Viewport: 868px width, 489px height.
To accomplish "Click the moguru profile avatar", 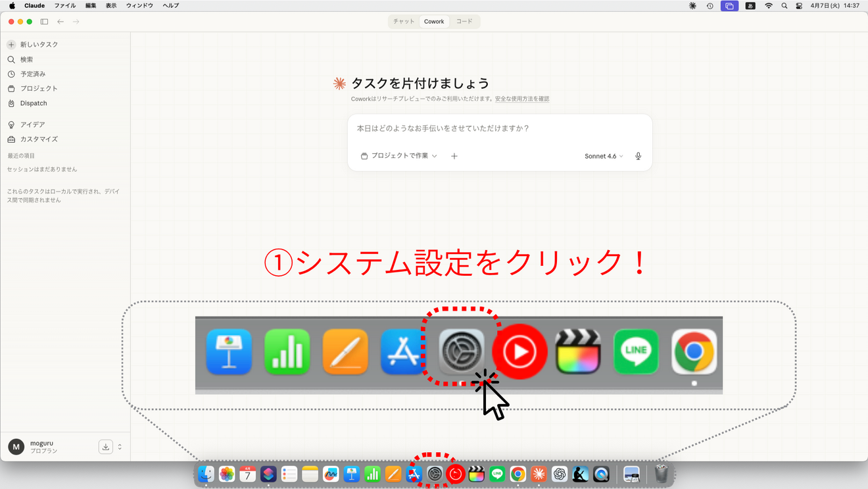I will pos(16,447).
